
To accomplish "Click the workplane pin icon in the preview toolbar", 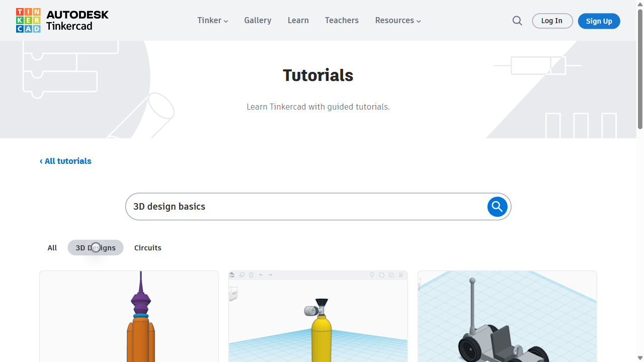I will [372, 275].
